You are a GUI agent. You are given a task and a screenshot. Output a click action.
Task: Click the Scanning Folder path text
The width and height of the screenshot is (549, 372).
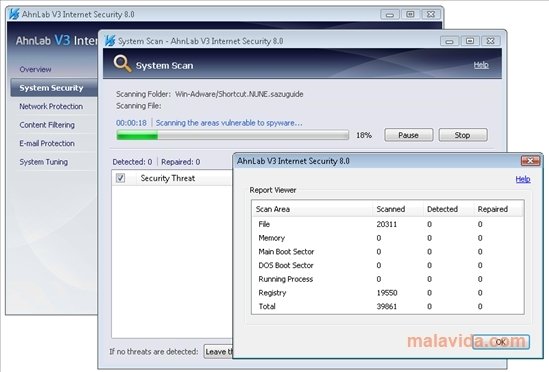(x=239, y=94)
